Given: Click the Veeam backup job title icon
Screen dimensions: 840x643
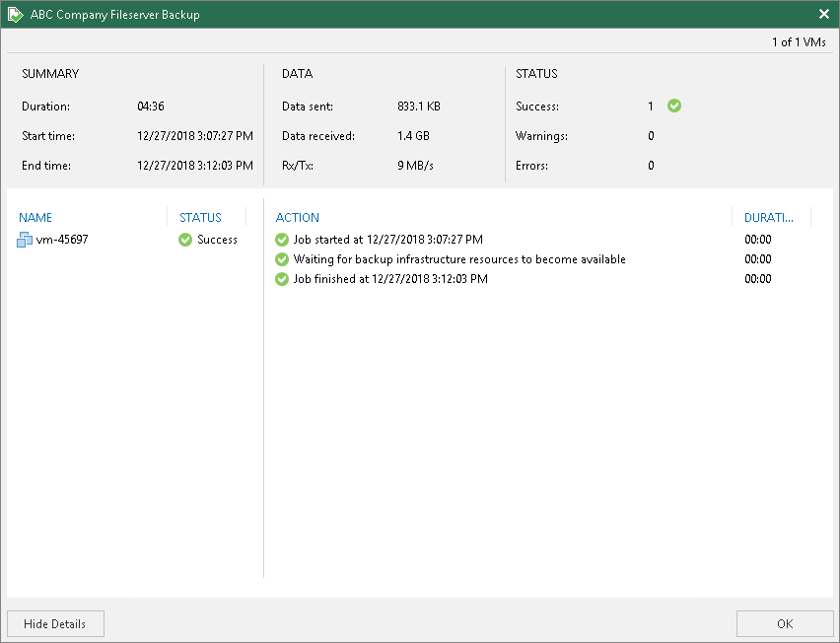Looking at the screenshot, I should click(16, 15).
